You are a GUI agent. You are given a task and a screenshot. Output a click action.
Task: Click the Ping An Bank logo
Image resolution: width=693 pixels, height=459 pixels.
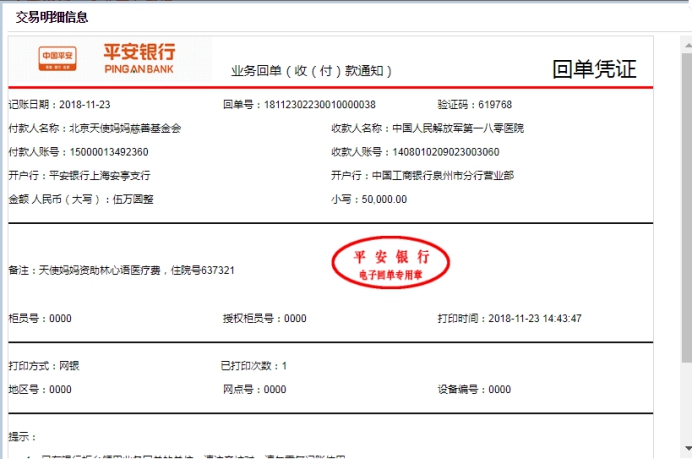click(x=107, y=59)
